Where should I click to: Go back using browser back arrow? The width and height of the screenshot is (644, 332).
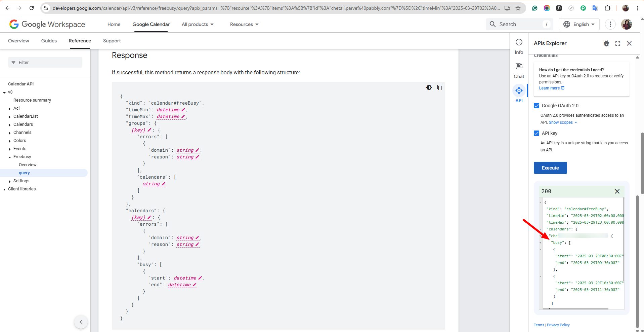7,8
